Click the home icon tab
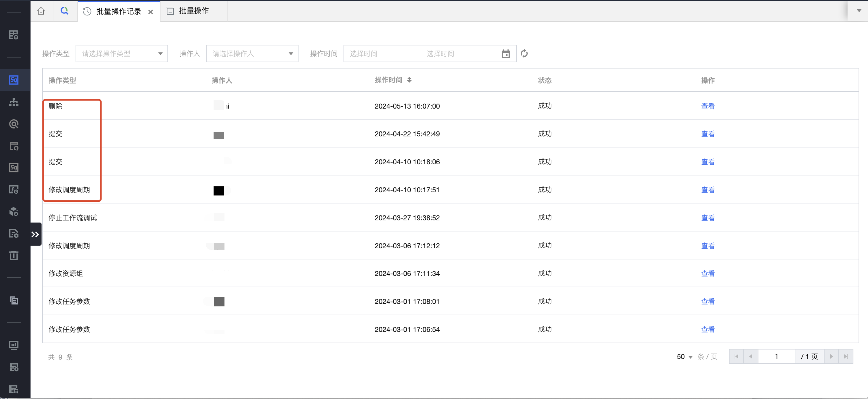 41,11
